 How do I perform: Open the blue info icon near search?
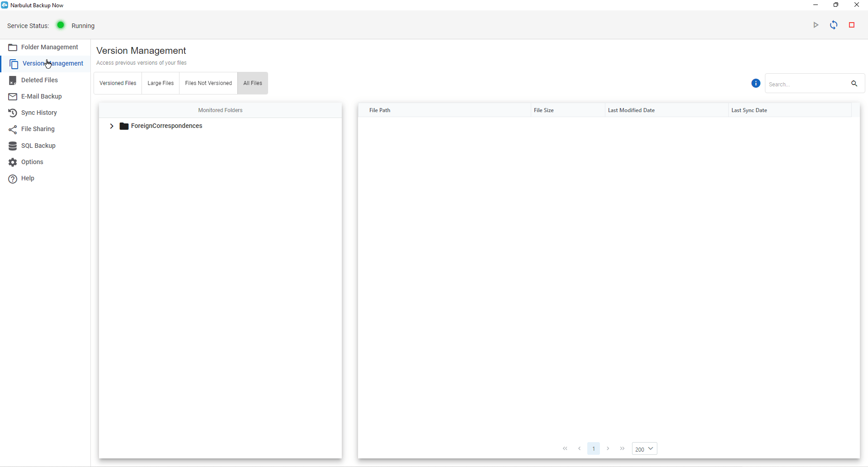coord(756,83)
